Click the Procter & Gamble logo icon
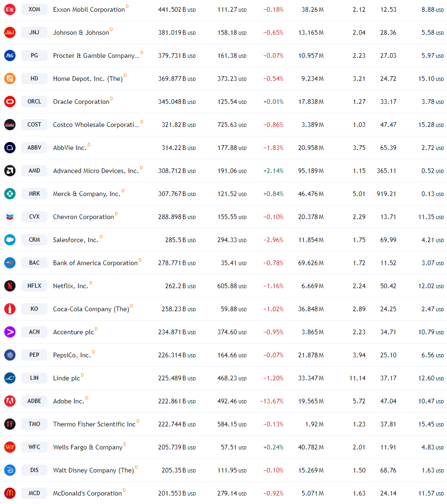Screen dimensions: 447x504 click(10, 55)
